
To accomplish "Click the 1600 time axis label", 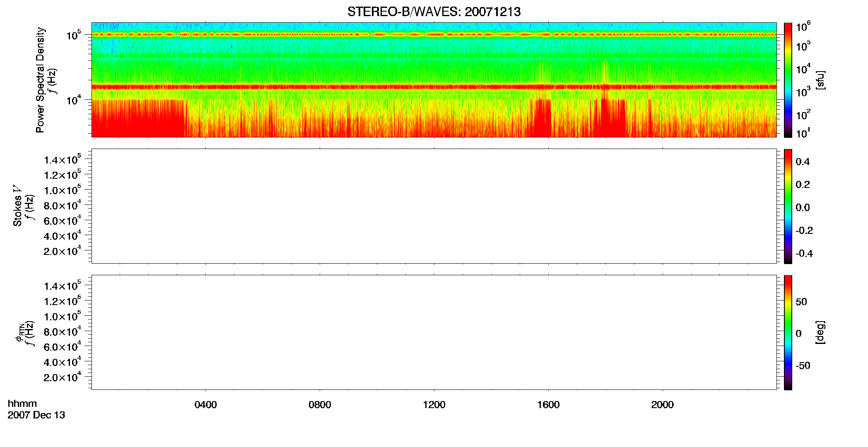I will coord(548,405).
